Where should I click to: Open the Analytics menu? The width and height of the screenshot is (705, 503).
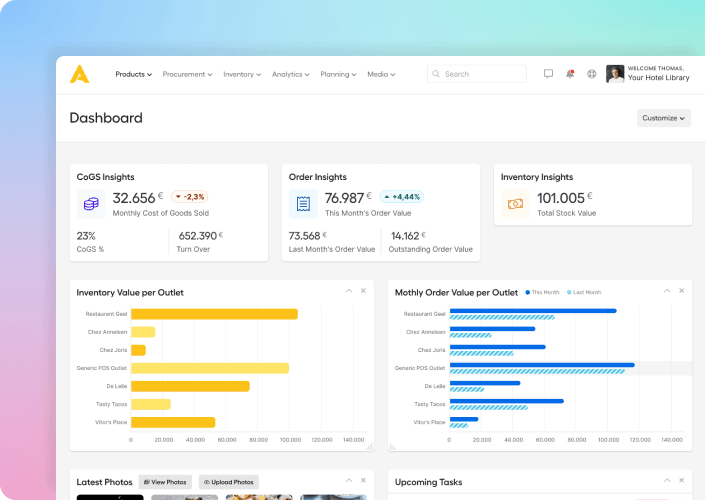(x=290, y=74)
